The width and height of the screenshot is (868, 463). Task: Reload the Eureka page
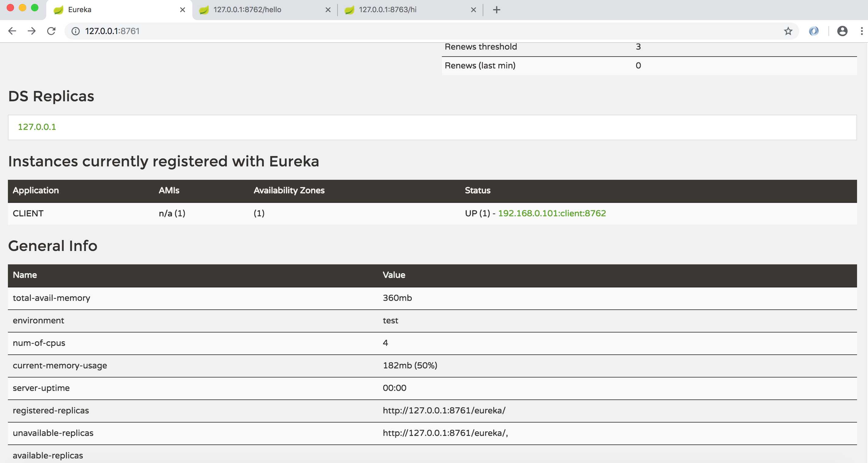click(x=51, y=31)
